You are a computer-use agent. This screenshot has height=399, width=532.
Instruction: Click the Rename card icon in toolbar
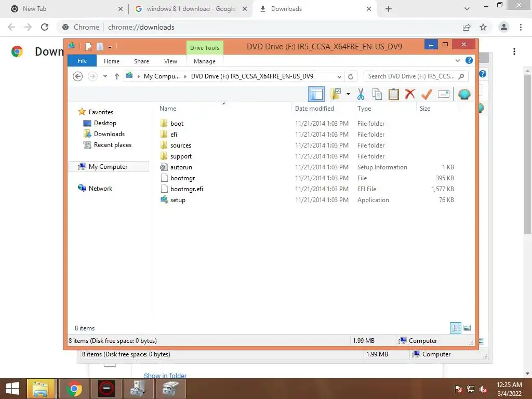(x=444, y=94)
